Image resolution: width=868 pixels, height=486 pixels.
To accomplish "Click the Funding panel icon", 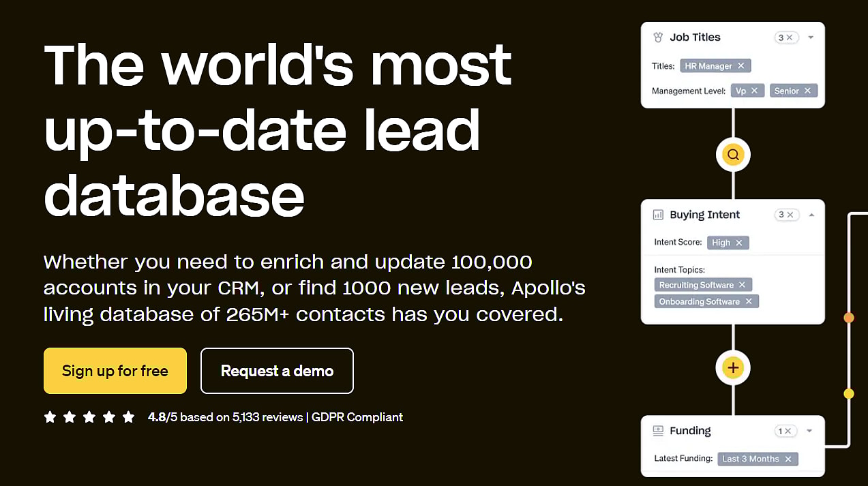I will click(x=658, y=431).
